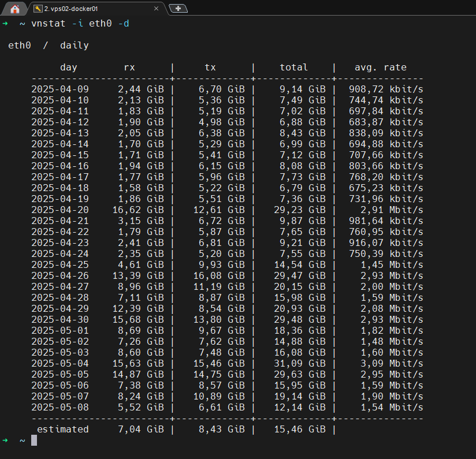
Task: Select tx value 4,98 GiB
Action: coord(222,122)
